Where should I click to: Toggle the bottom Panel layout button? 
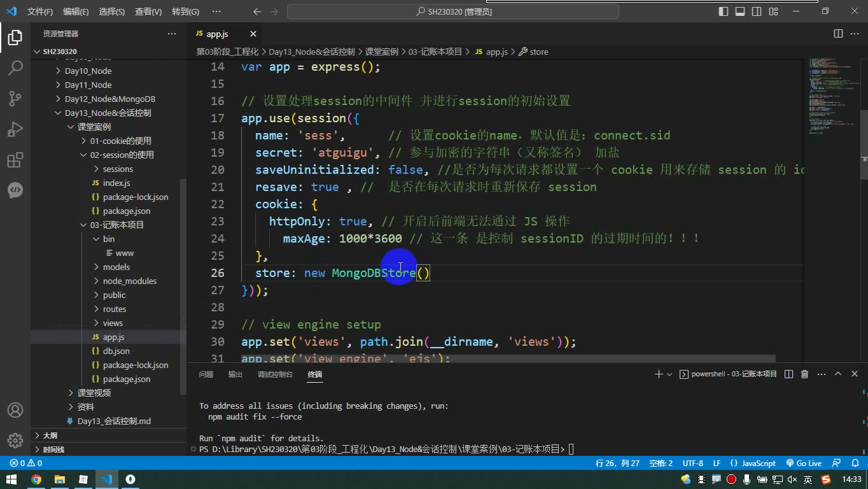(x=740, y=11)
